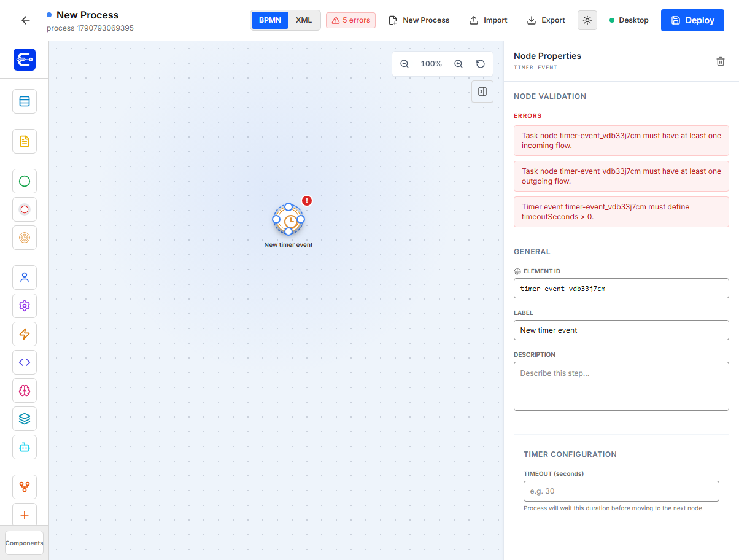Viewport: 739px width, 560px height.
Task: Select the cyan robot palette icon
Action: [25, 447]
